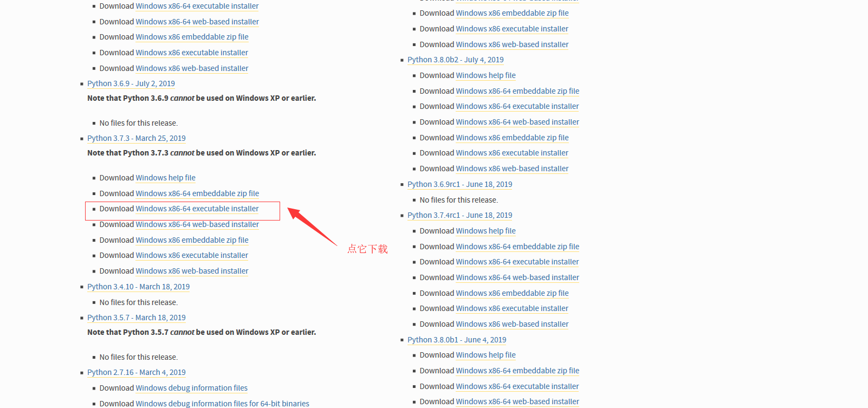
Task: Click "No files for this release." under Python 3.5.7
Action: [x=139, y=357]
